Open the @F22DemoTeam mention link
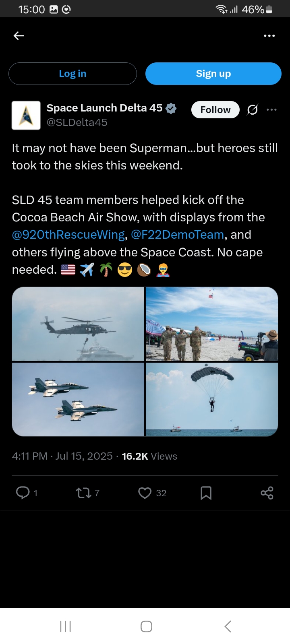 (x=178, y=235)
